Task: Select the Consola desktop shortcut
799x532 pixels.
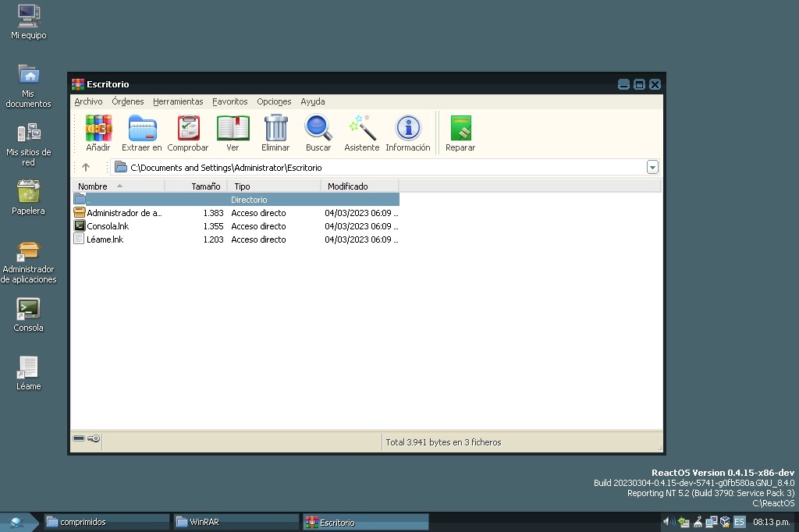Action: click(x=29, y=315)
